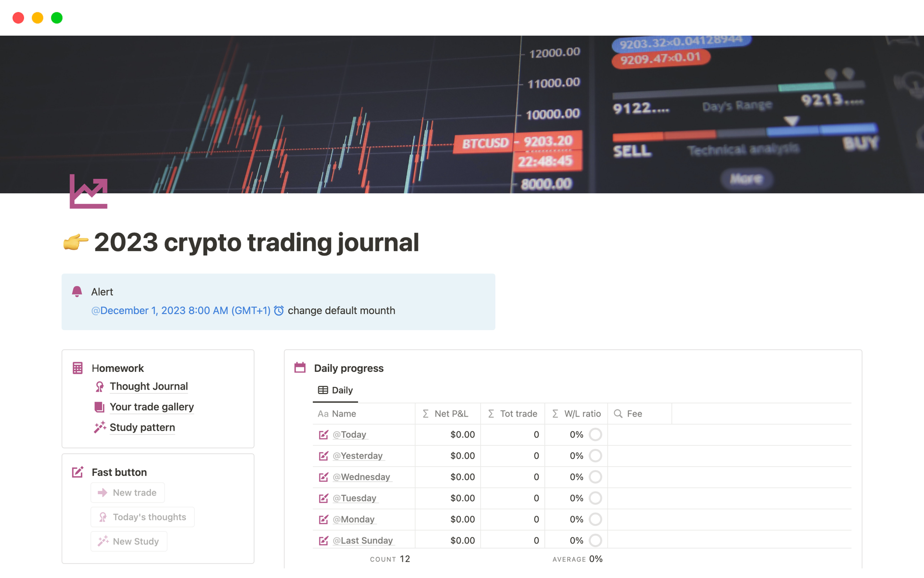
Task: Open the Thought Journal section
Action: tap(148, 385)
